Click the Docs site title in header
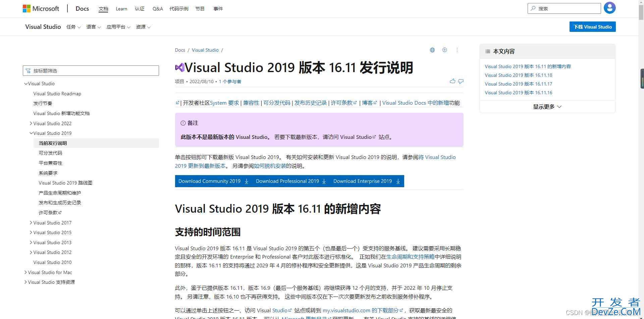 (x=82, y=9)
